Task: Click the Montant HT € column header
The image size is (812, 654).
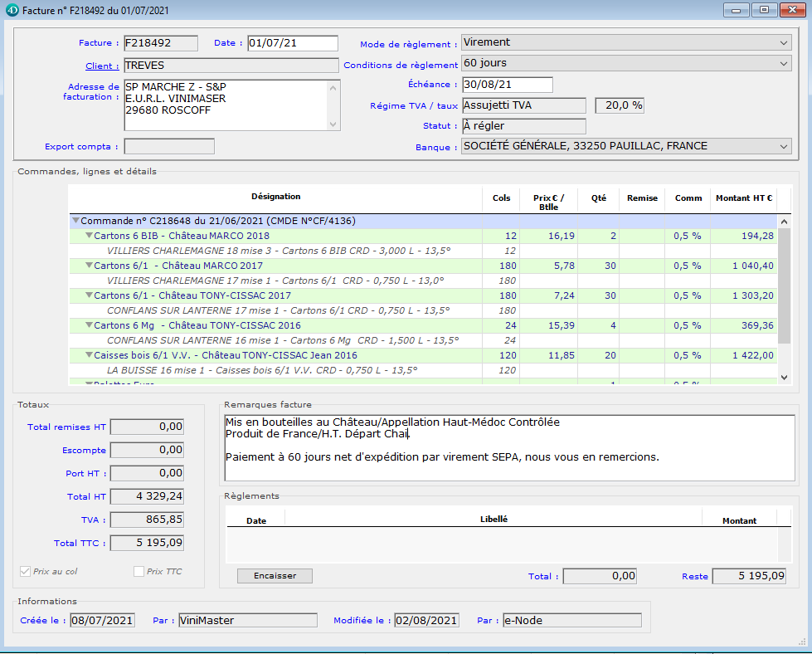Action: click(743, 198)
